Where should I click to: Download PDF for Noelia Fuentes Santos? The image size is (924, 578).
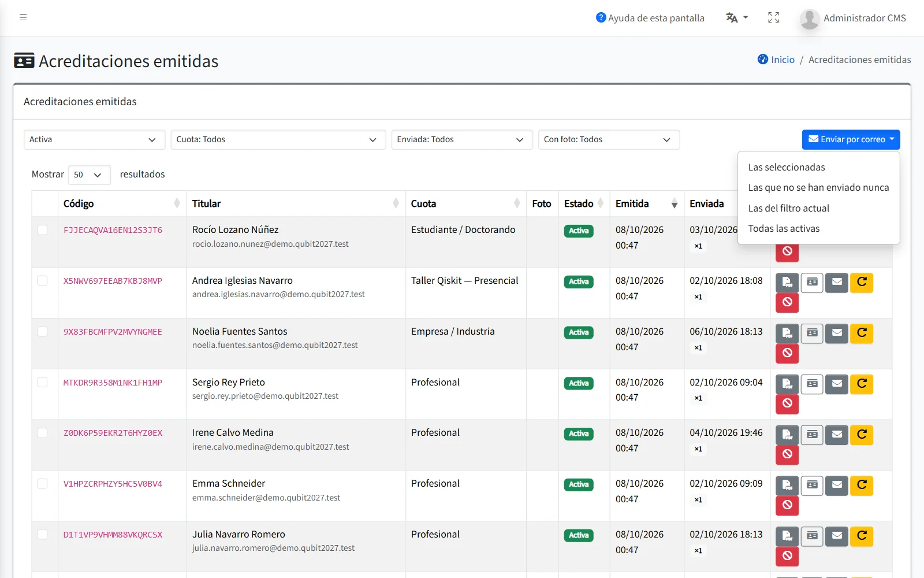pyautogui.click(x=787, y=334)
